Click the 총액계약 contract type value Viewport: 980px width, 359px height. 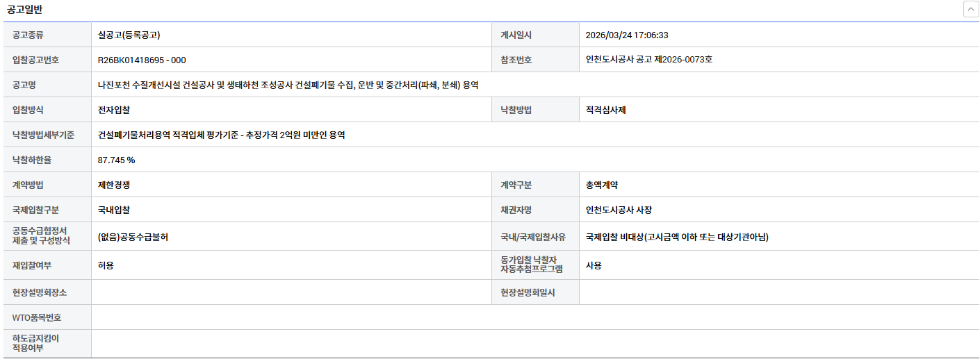tap(602, 185)
